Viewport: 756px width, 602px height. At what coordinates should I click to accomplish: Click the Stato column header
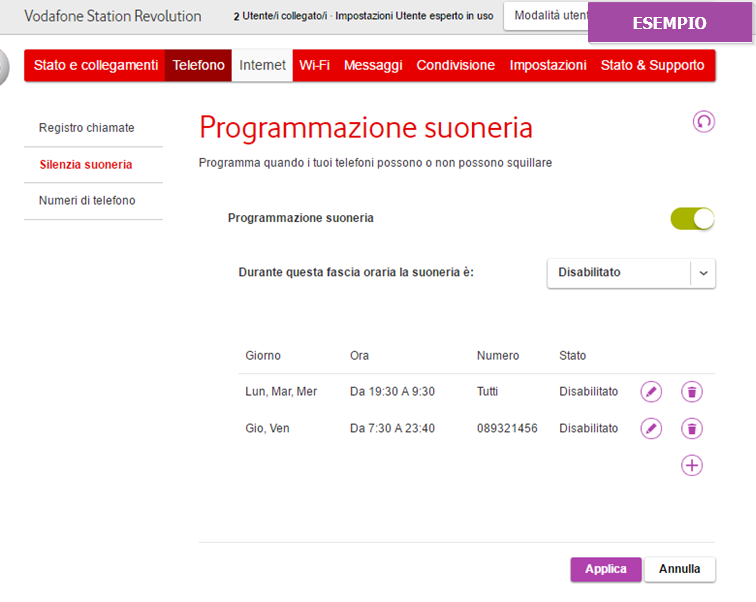(x=572, y=356)
